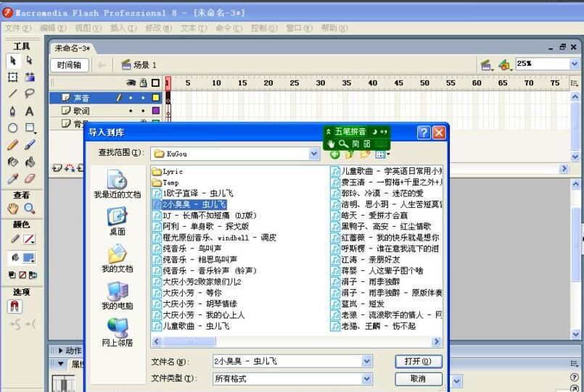Go to 桌面 in places bar
The height and width of the screenshot is (392, 584).
pyautogui.click(x=118, y=222)
